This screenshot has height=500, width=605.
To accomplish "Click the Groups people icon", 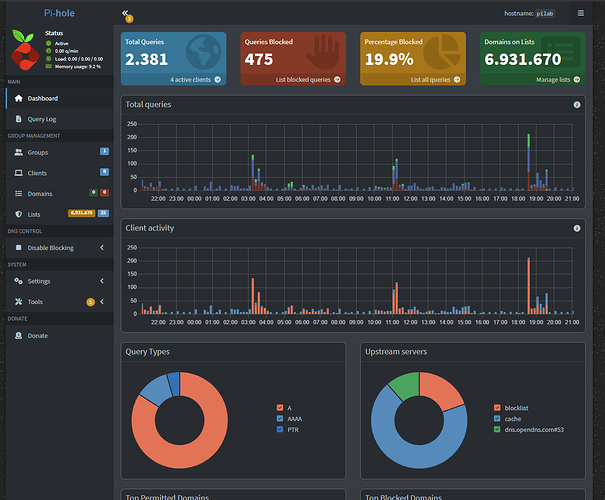I will pyautogui.click(x=19, y=152).
